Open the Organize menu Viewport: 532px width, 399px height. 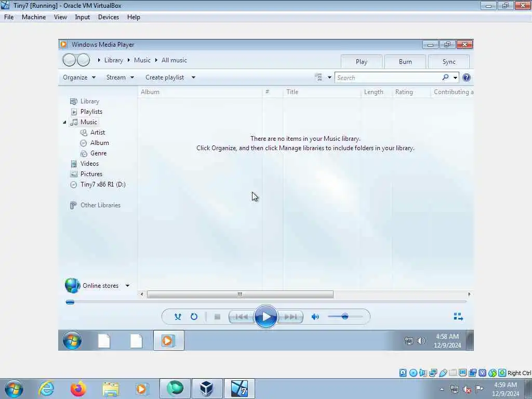click(79, 77)
